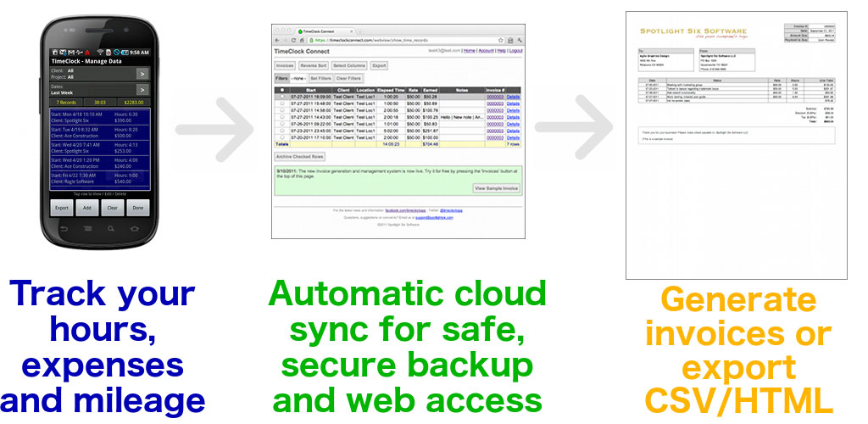Open Client/Project selector arrow on phone
This screenshot has height=424, width=868.
142,74
